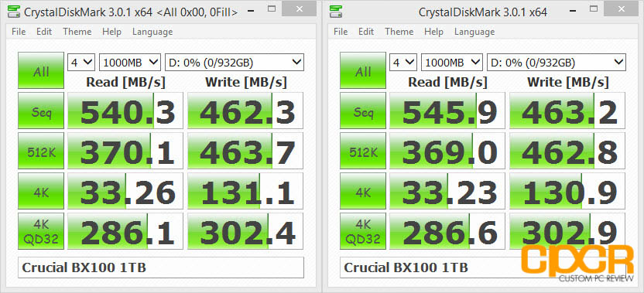644x293 pixels.
Task: Open the Language menu in left window
Action: pos(152,32)
